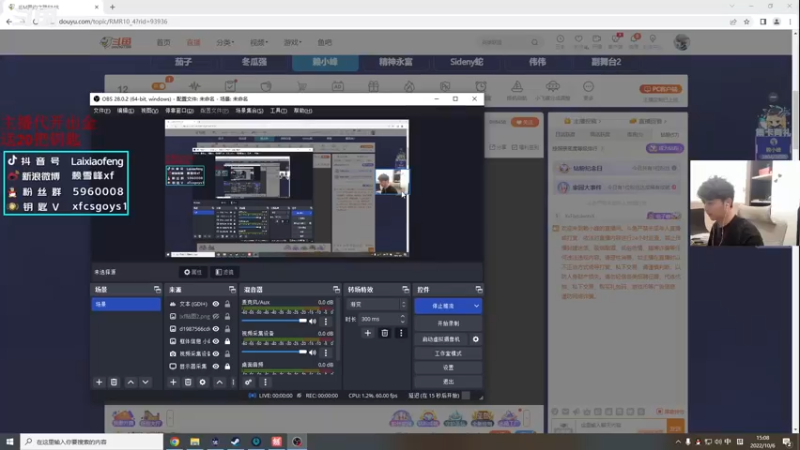Move scene up in Scenes panel
The width and height of the screenshot is (800, 450).
click(131, 382)
